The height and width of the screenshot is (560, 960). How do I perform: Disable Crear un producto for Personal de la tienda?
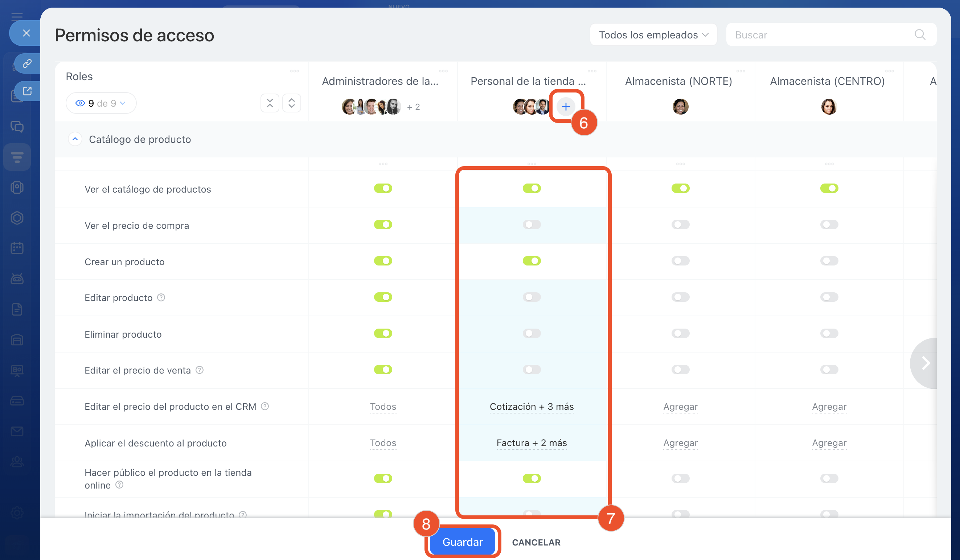point(532,261)
